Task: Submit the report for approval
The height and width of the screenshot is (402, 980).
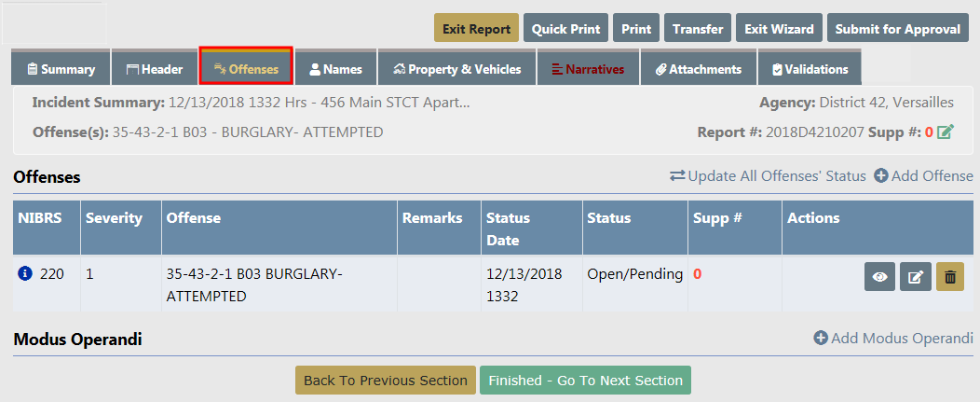Action: coord(897,29)
